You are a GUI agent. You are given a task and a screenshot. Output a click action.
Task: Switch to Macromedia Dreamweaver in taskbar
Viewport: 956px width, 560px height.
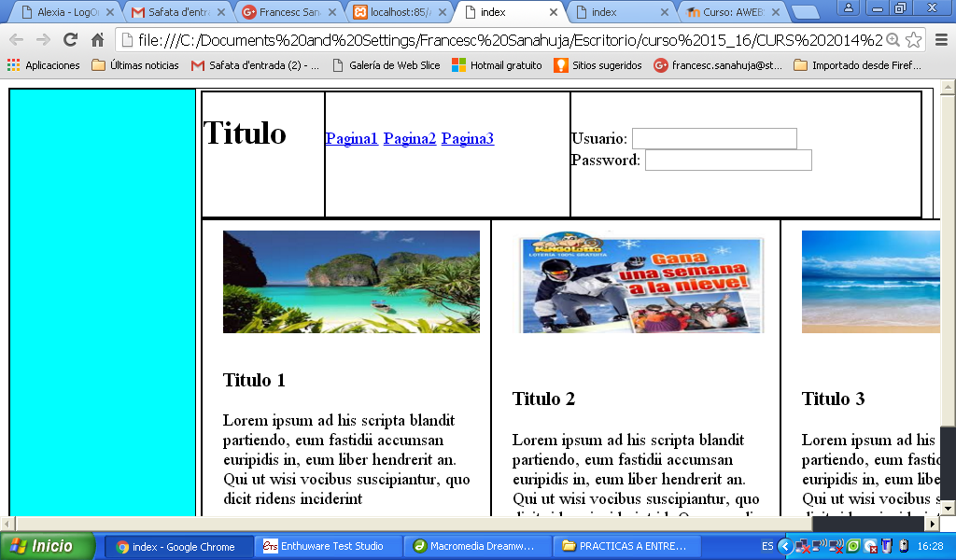[x=477, y=547]
